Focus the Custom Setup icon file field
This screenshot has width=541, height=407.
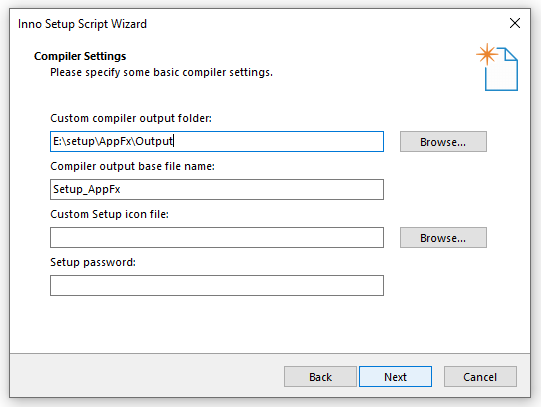coord(217,237)
